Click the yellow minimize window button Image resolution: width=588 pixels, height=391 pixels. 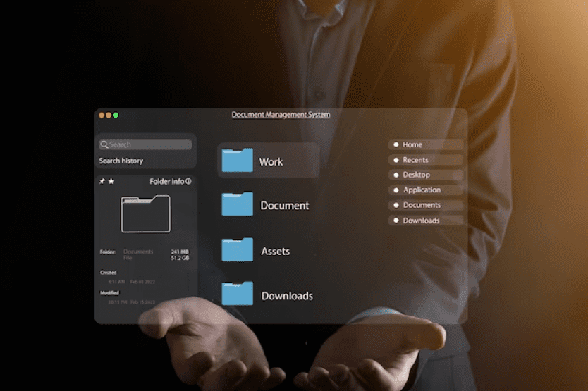point(109,115)
